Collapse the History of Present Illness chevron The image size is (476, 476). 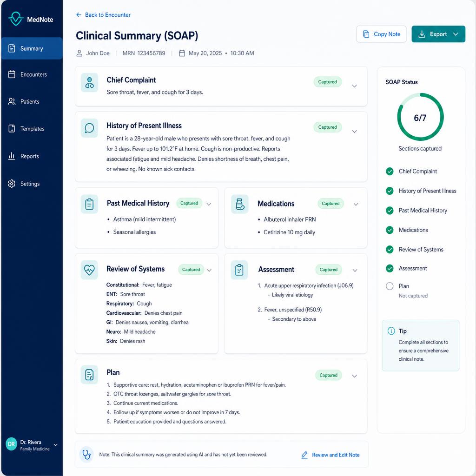click(354, 132)
